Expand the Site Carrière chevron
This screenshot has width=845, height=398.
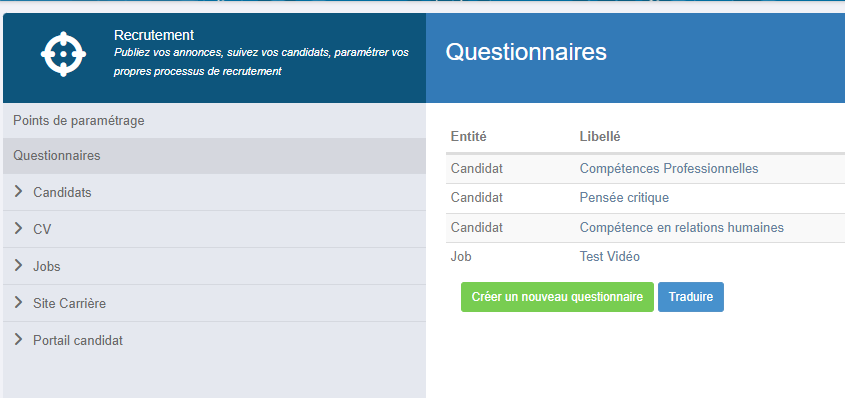point(19,302)
